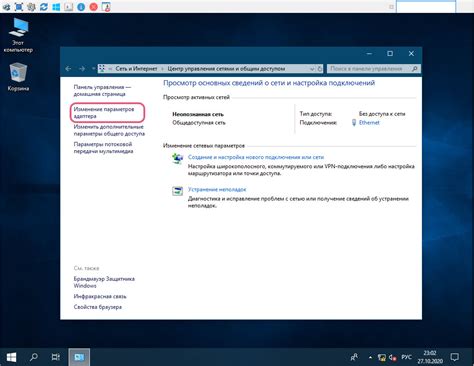Click the Сеть и Интернет breadcrumb

click(136, 69)
